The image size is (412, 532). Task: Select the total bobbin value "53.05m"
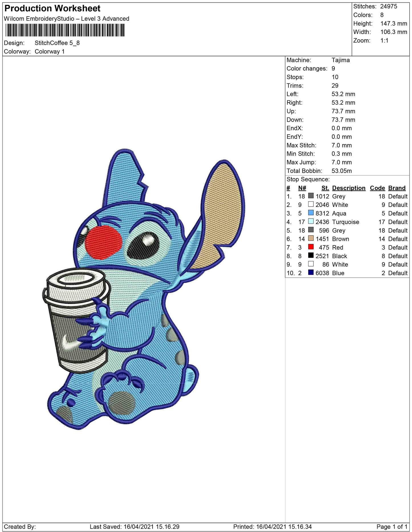(x=342, y=171)
